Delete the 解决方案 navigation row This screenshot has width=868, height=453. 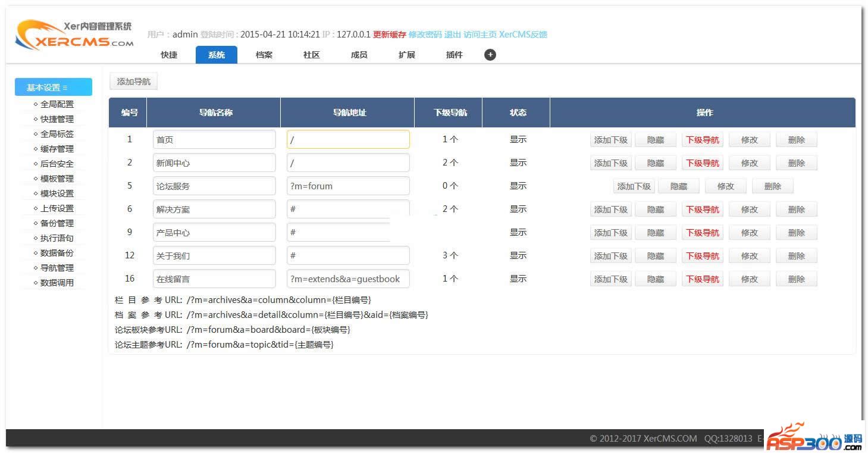click(x=796, y=210)
